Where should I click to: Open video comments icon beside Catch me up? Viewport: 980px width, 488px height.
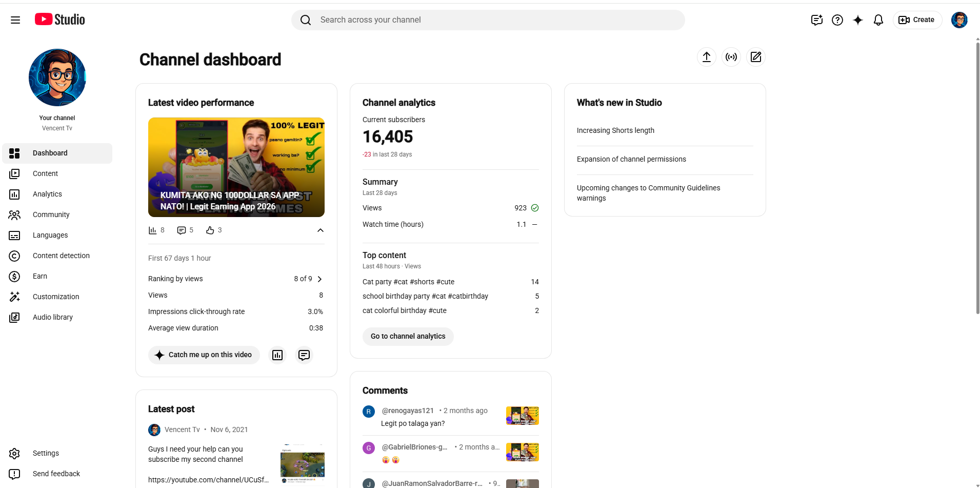(304, 355)
